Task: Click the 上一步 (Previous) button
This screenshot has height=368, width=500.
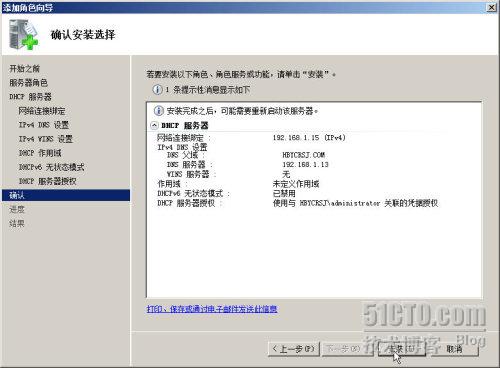Action: click(x=294, y=349)
